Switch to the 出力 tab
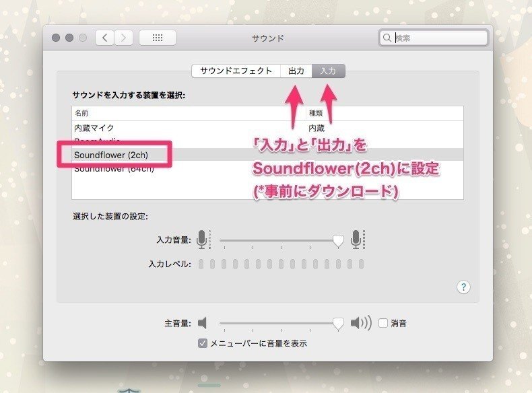The width and height of the screenshot is (532, 393). click(x=296, y=71)
